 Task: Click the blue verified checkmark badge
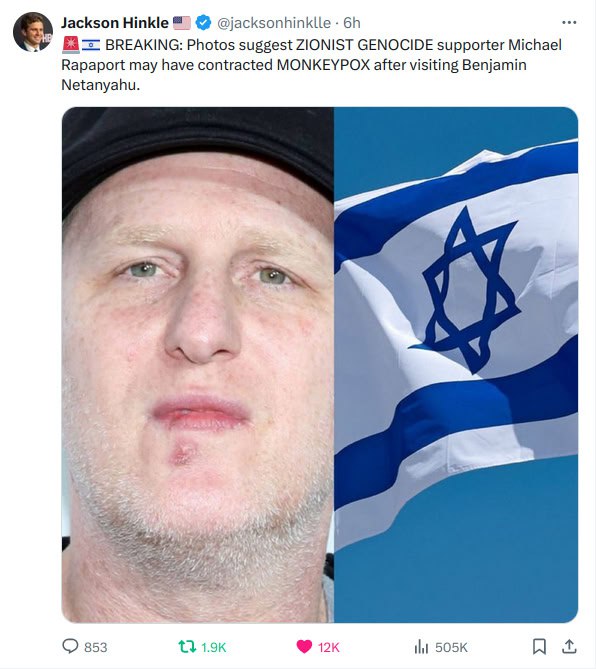coord(203,23)
